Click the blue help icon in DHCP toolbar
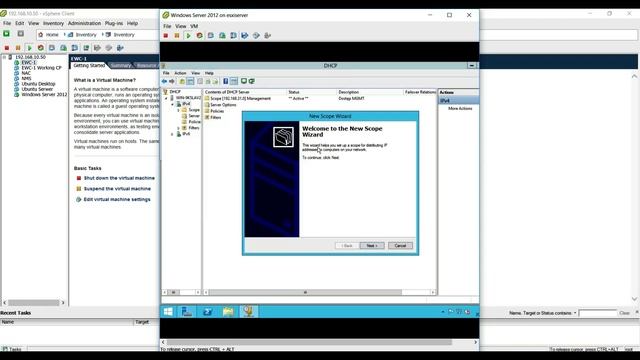The width and height of the screenshot is (640, 360). pos(225,81)
